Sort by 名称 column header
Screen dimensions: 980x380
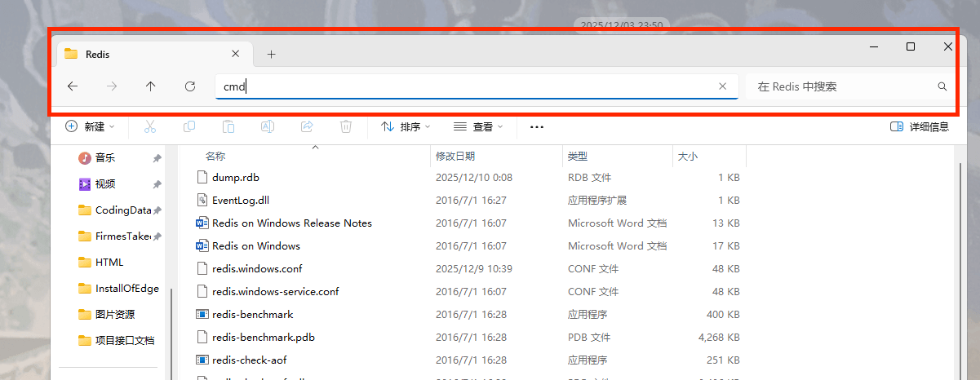[x=215, y=156]
